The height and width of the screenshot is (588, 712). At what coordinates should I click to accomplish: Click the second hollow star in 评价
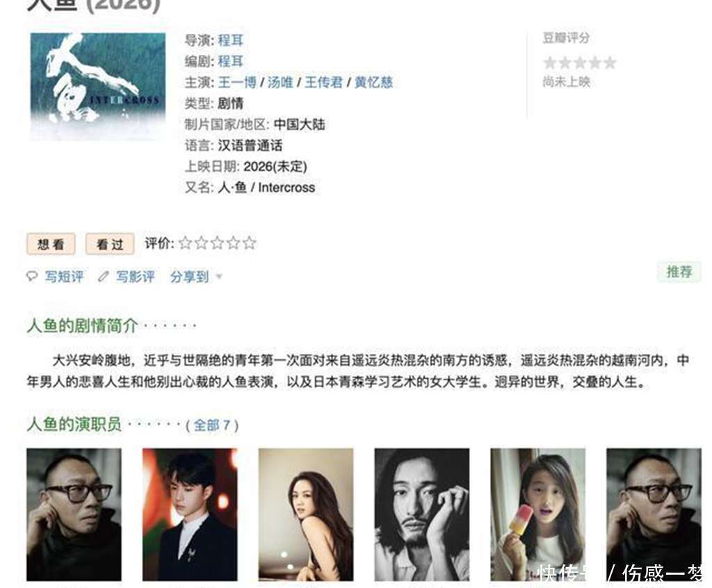coord(201,243)
